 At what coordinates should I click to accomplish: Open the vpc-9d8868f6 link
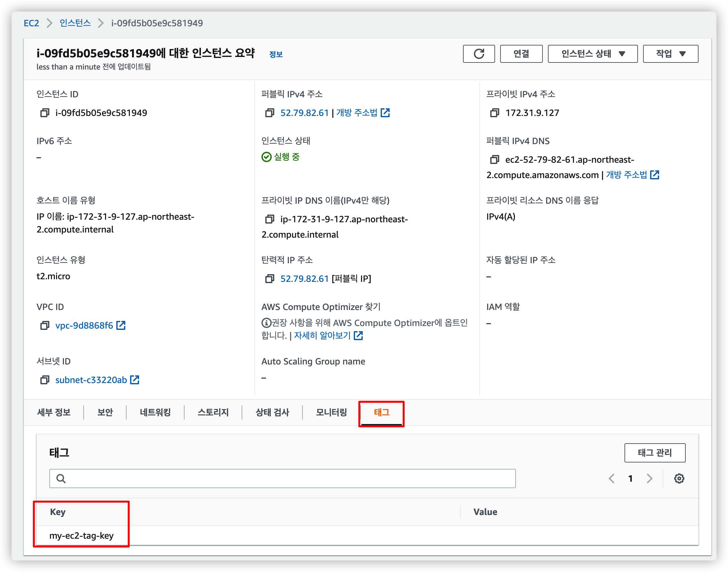pos(84,325)
